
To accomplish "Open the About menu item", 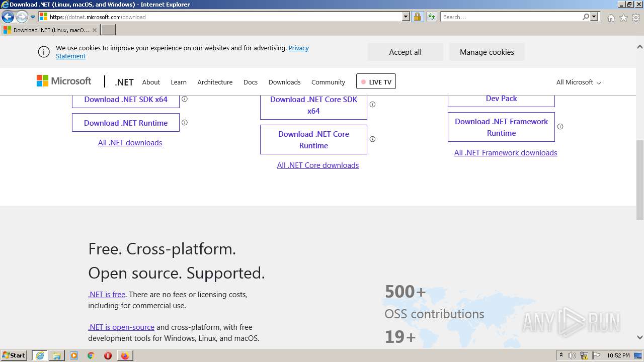I will pos(151,82).
